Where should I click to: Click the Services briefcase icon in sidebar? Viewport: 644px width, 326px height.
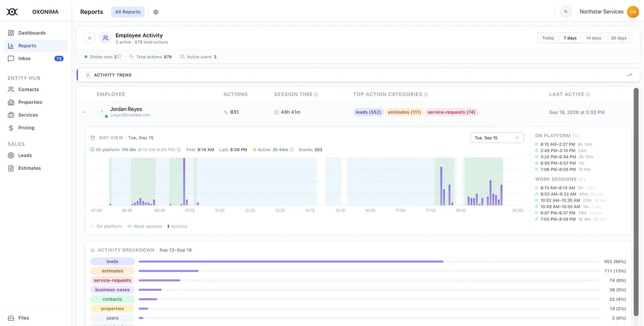(11, 115)
